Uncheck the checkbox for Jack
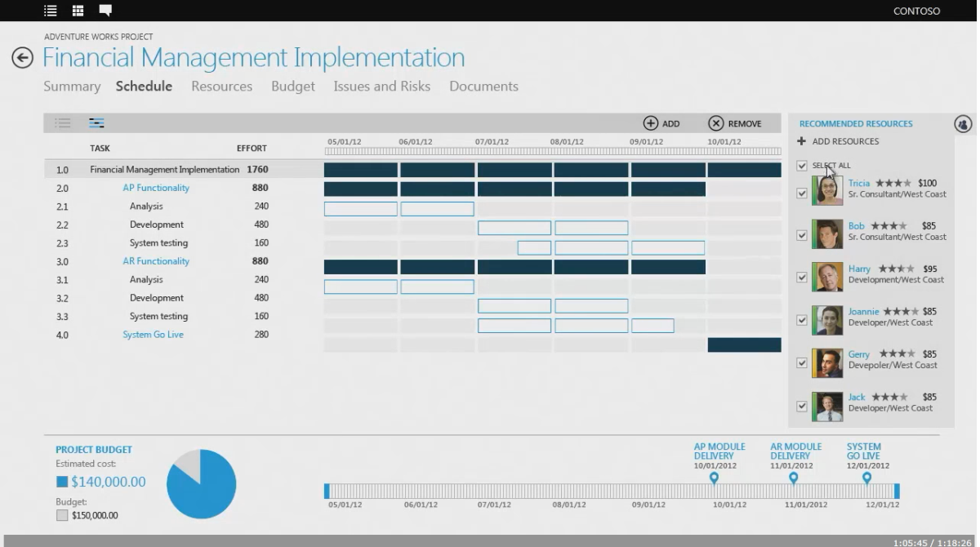The image size is (980, 547). 802,406
